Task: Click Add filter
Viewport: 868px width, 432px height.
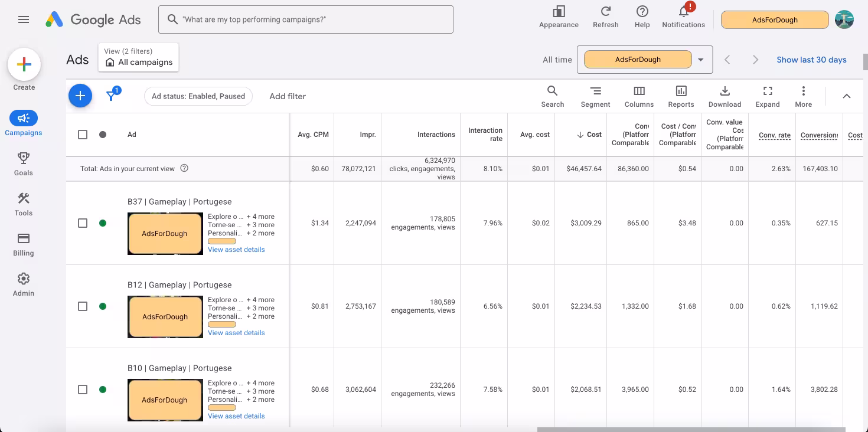Action: coord(288,96)
